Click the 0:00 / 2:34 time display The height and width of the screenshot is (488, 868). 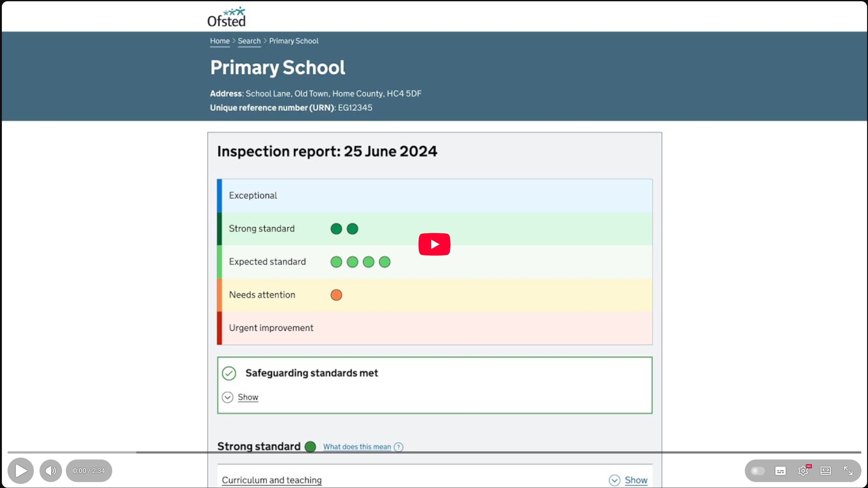pyautogui.click(x=89, y=470)
